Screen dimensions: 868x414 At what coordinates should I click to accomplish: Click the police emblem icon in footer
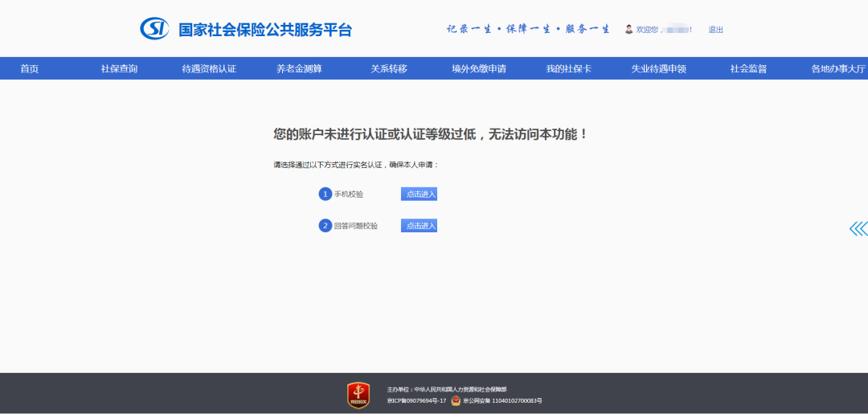click(x=456, y=400)
